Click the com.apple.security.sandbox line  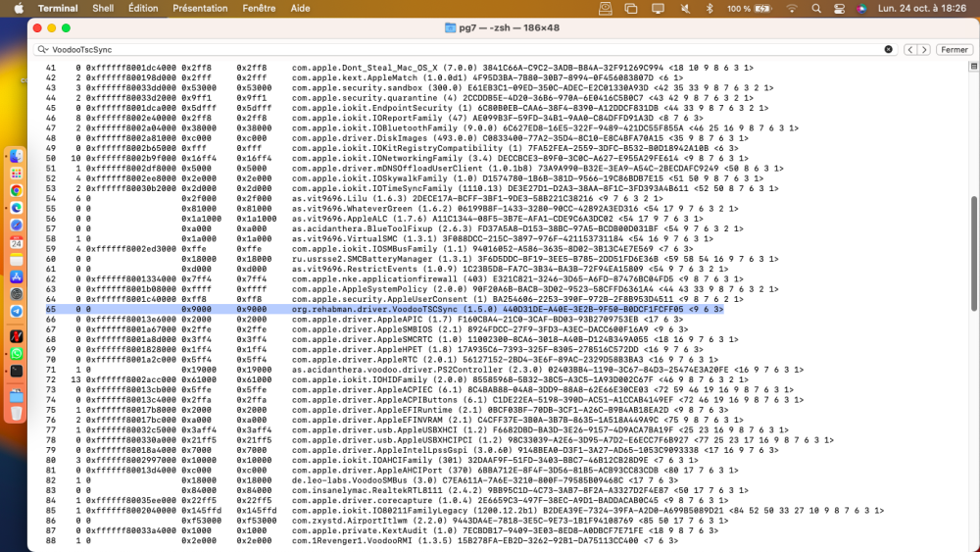(x=410, y=88)
